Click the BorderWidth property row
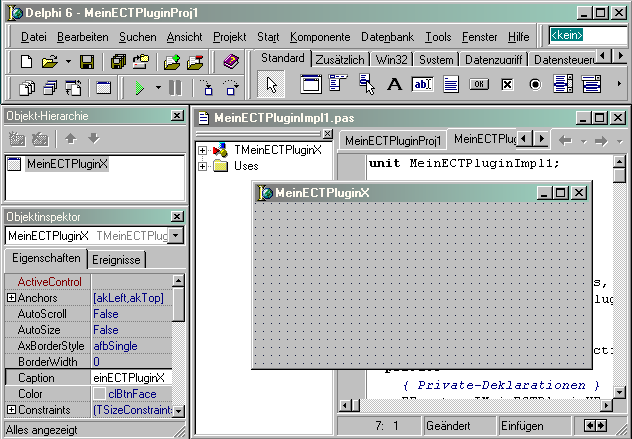This screenshot has height=439, width=632. click(x=88, y=362)
